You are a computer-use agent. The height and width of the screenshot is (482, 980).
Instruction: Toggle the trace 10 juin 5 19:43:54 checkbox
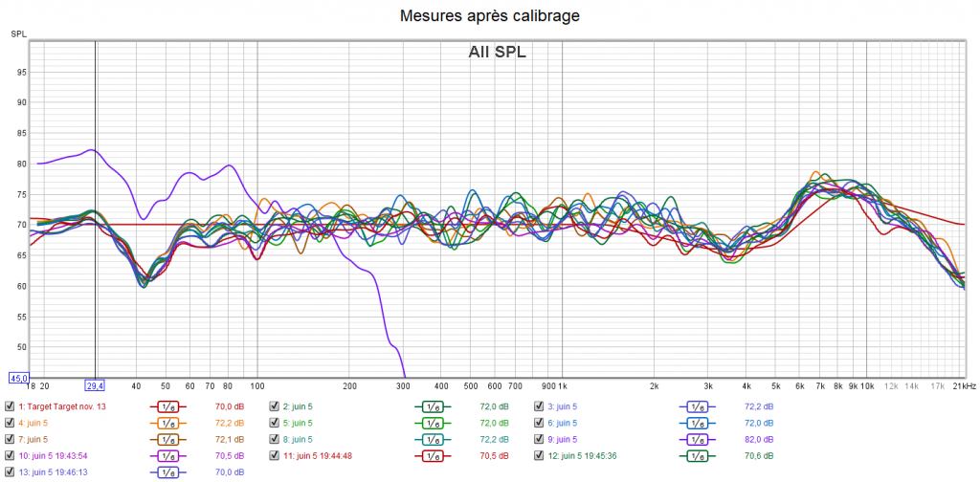[10, 456]
